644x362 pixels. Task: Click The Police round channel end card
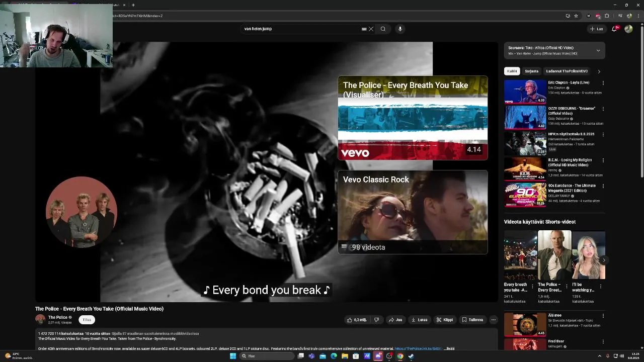[x=82, y=212]
